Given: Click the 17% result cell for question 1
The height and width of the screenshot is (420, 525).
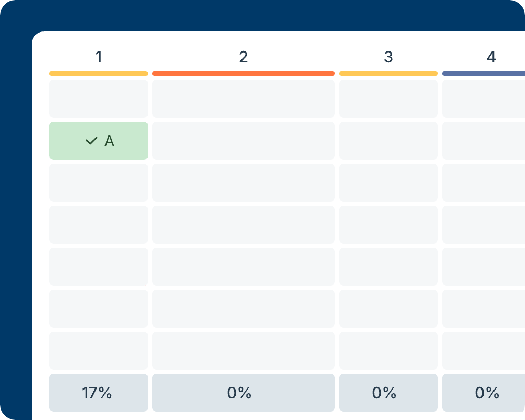Looking at the screenshot, I should tap(99, 392).
